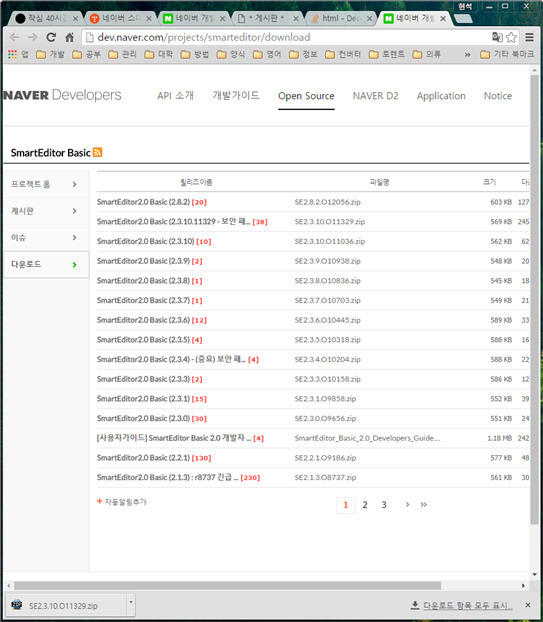Switch to the html - Dec browser tab
The height and width of the screenshot is (622, 543).
(341, 18)
